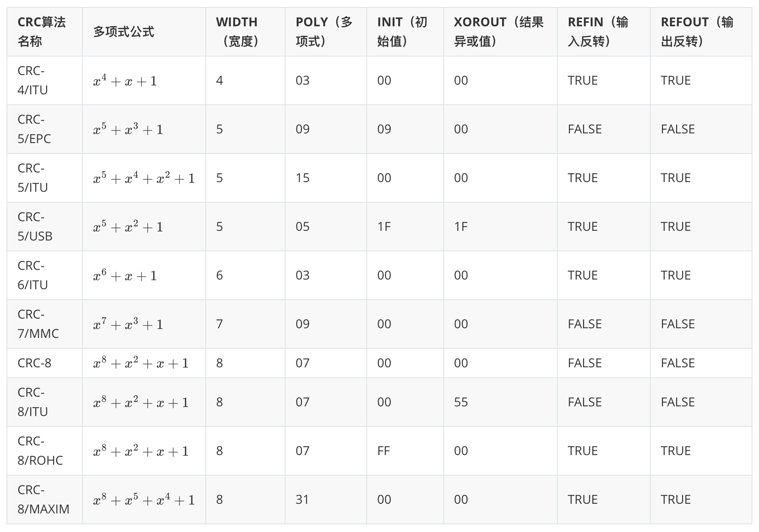The image size is (759, 532).
Task: Click the XOROUT（结果异或值）column header
Action: [x=498, y=32]
